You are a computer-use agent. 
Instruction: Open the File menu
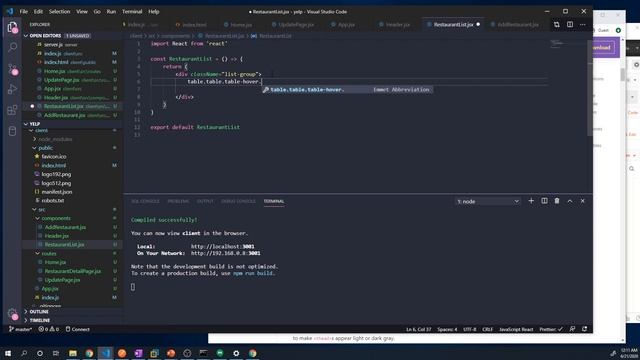tap(24, 11)
